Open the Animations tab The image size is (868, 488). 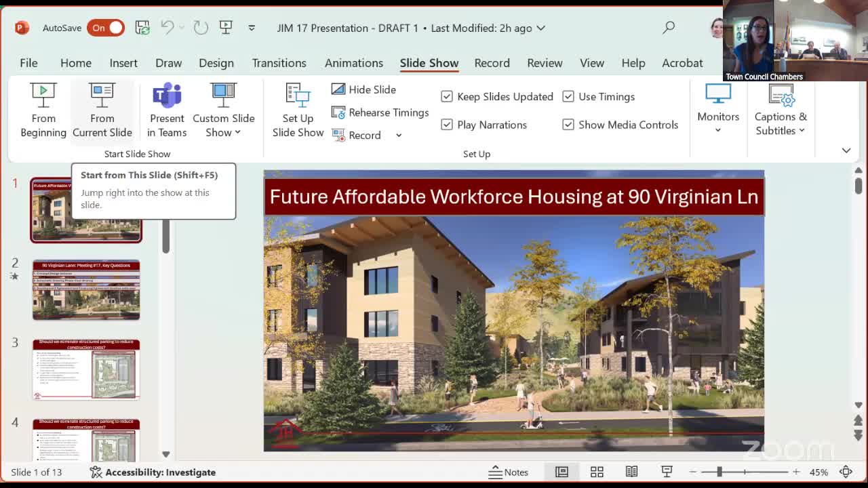point(354,63)
